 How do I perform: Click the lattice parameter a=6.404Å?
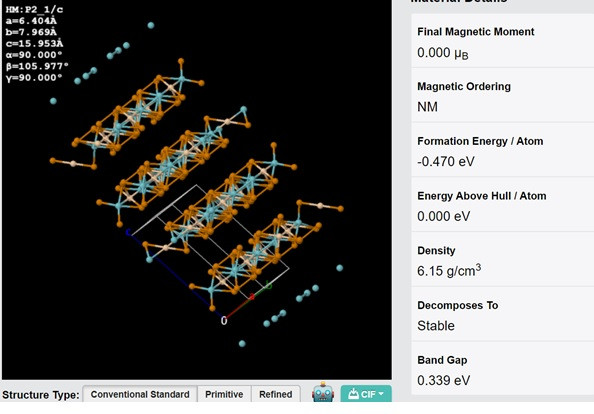31,21
